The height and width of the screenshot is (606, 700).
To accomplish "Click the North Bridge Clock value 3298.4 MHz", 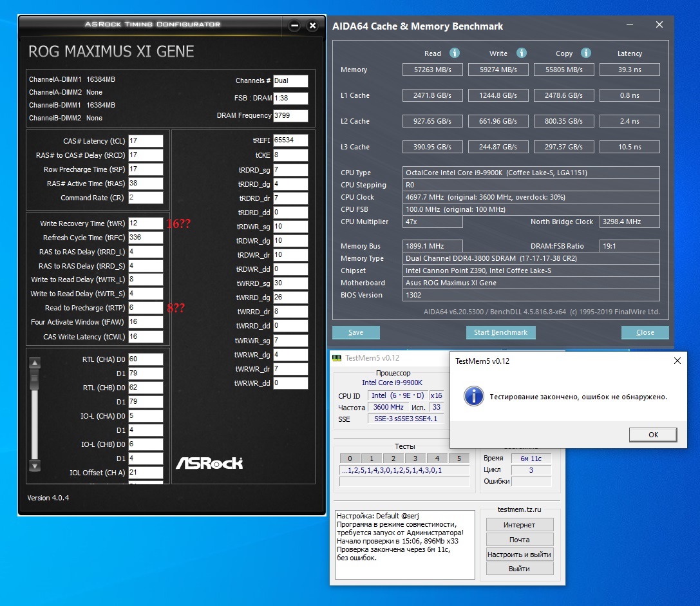I will pos(629,222).
